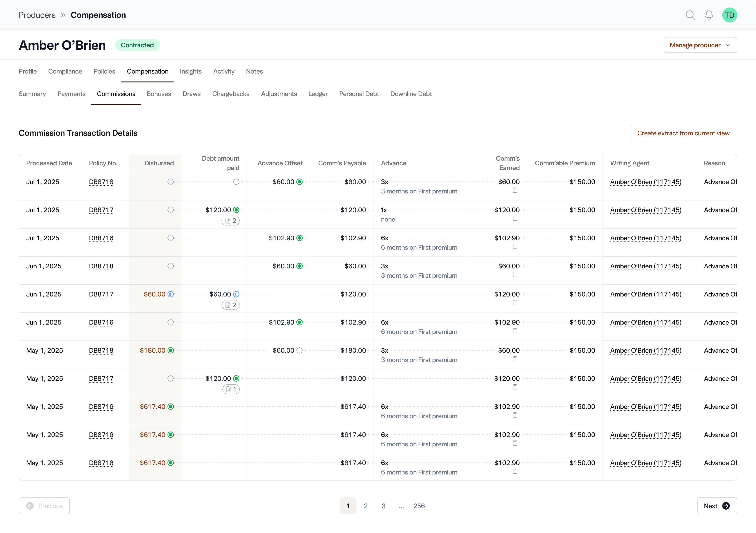Expand the Manage producer dropdown
756x533 pixels.
tap(700, 45)
